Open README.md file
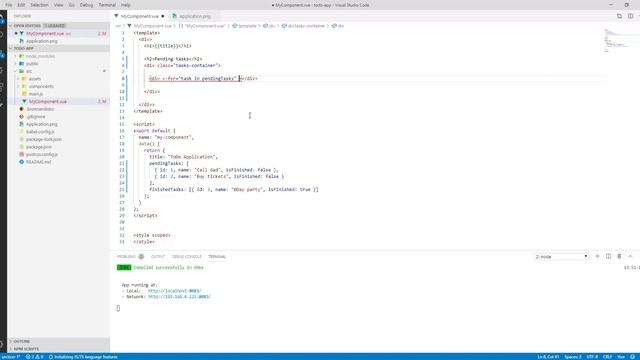Screen dimensions: 640x360 pos(38,162)
